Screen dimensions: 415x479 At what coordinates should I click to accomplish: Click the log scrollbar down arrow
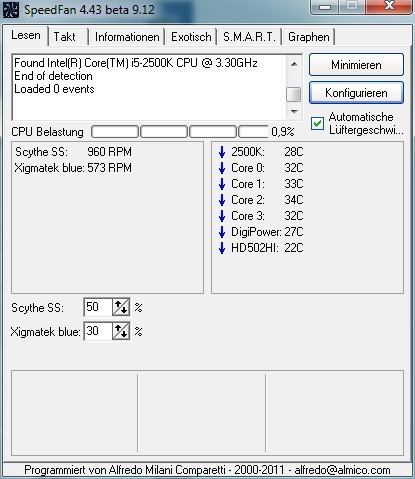click(294, 111)
